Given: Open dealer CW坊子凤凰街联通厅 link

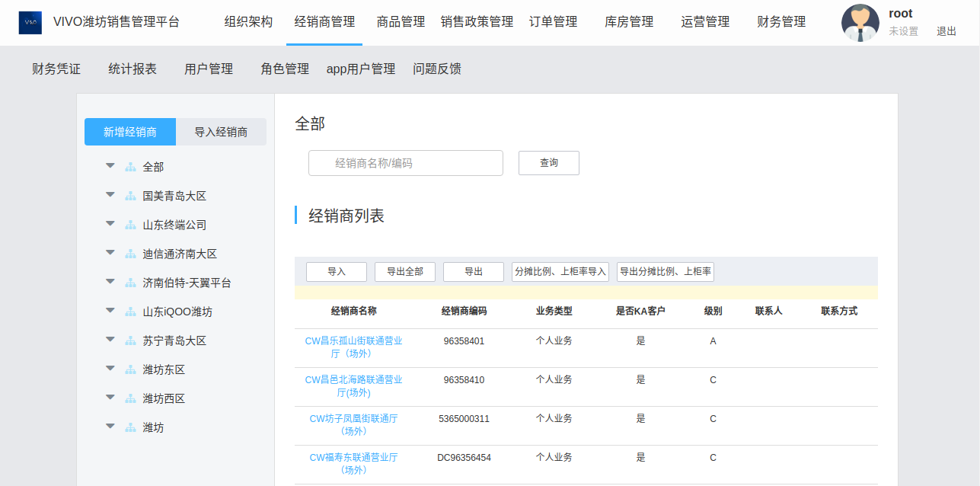Looking at the screenshot, I should click(x=354, y=425).
